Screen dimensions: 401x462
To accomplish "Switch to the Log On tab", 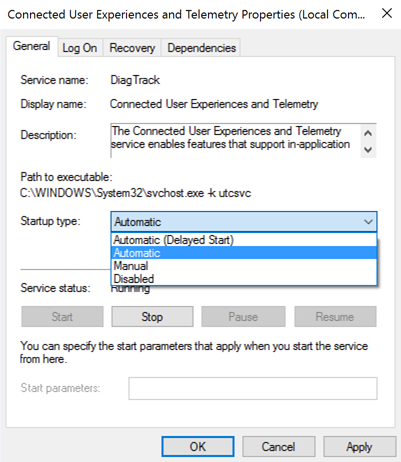I will click(80, 48).
